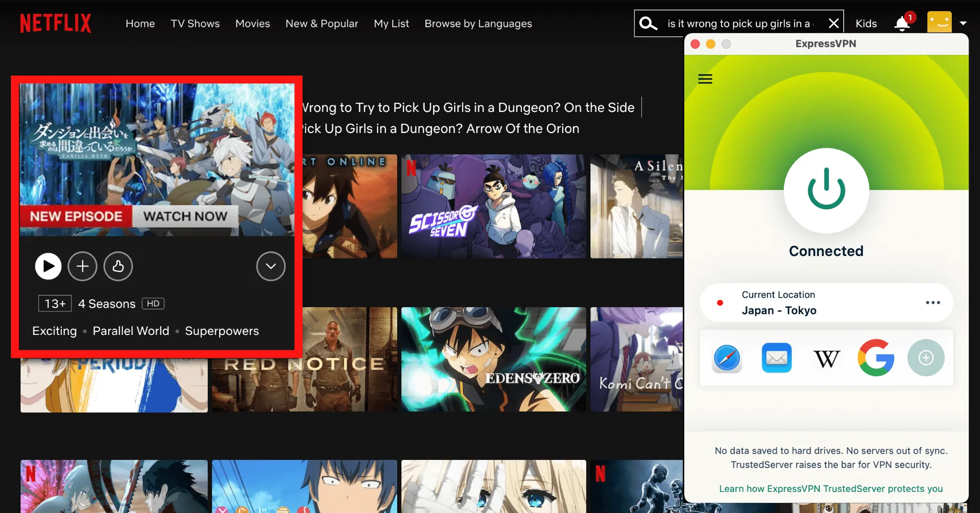Viewport: 980px width, 513px height.
Task: Click the 4 Seasons label
Action: [107, 304]
